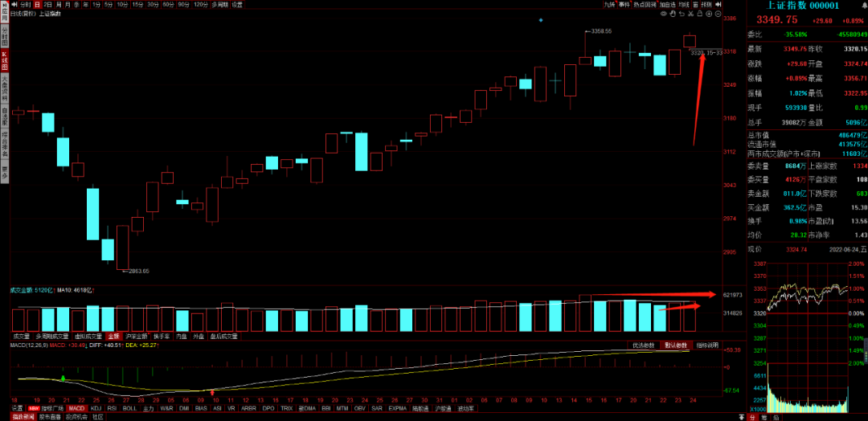Zoom in with the plus circle icon
The width and height of the screenshot is (868, 421).
(709, 14)
